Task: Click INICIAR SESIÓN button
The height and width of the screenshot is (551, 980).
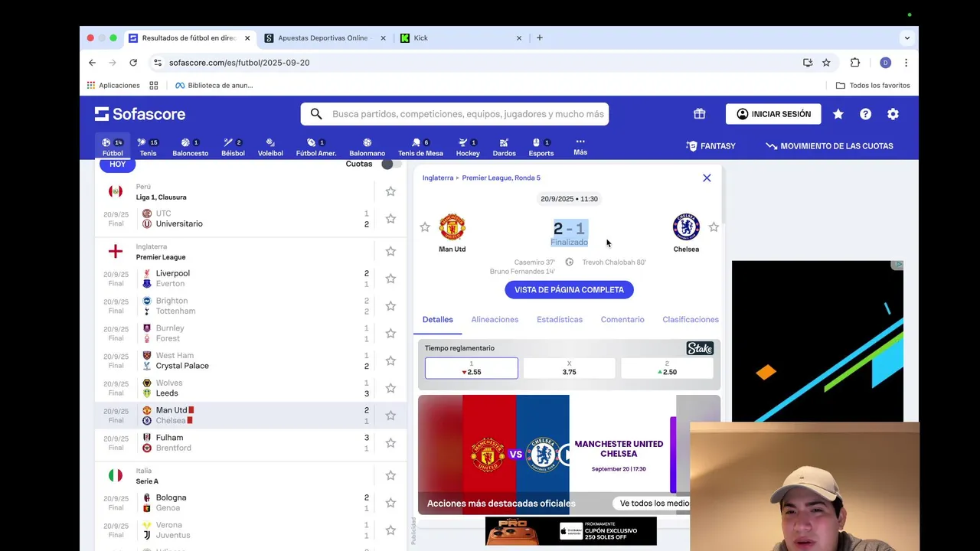Action: 773,114
